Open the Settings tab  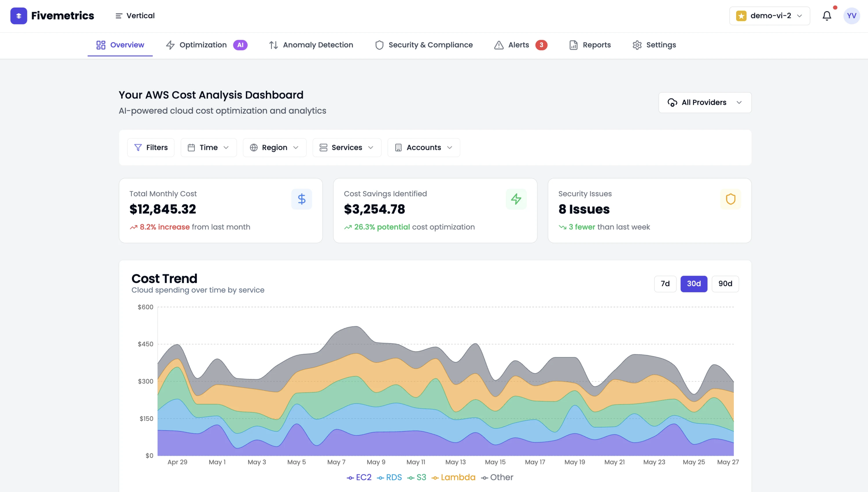coord(654,45)
